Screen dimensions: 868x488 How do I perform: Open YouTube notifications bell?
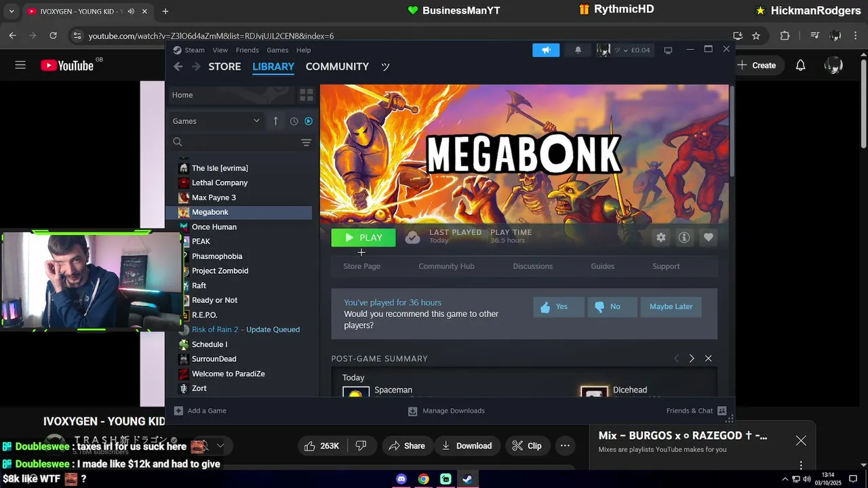click(x=800, y=65)
